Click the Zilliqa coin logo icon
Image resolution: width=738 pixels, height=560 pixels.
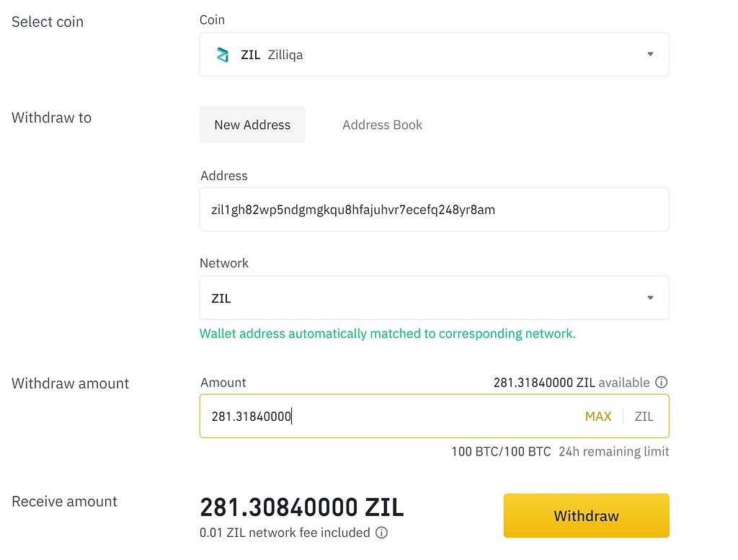[x=222, y=55]
